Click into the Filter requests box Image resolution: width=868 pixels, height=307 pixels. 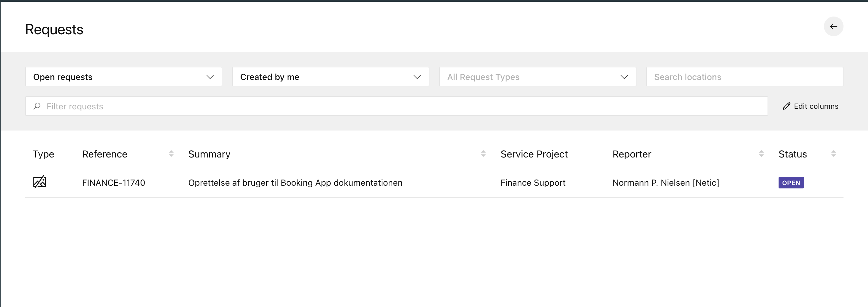tap(397, 106)
